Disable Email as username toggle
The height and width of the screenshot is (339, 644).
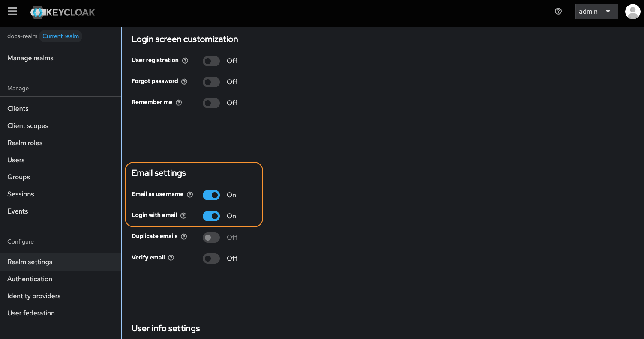click(211, 195)
